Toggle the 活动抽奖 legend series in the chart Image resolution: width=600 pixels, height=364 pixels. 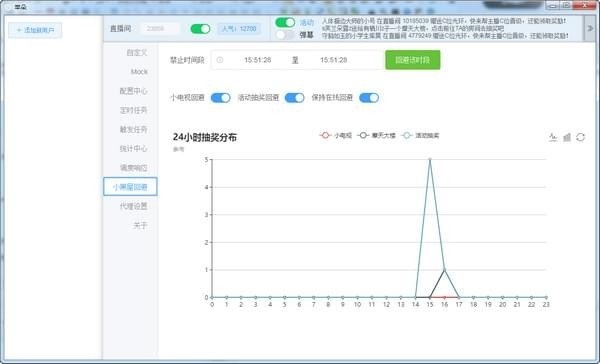point(420,135)
